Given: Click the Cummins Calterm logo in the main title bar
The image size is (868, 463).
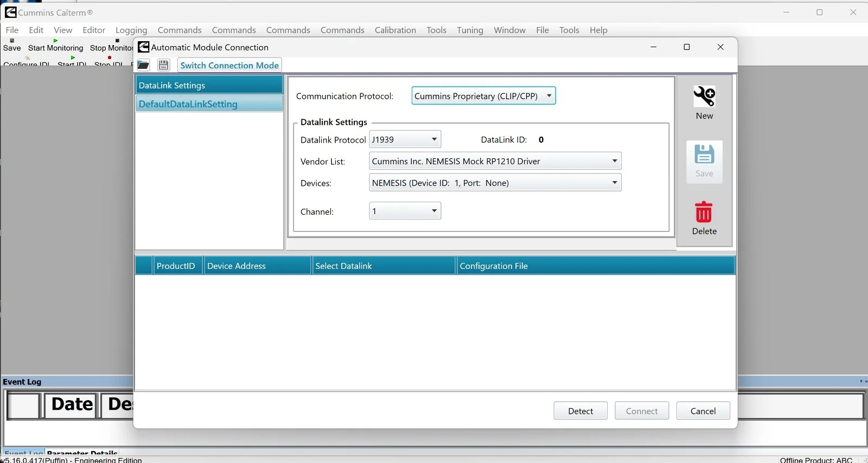Looking at the screenshot, I should point(10,12).
